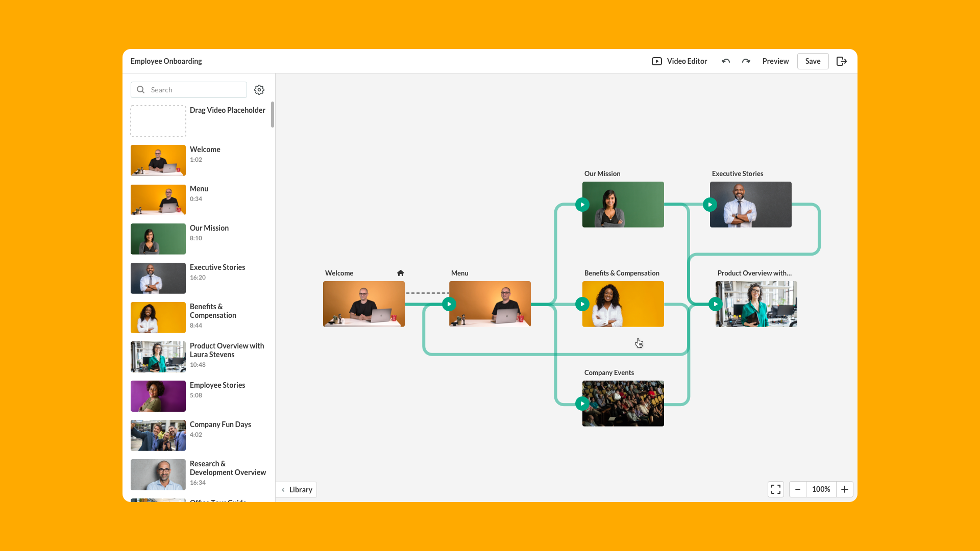
Task: Click the 100% zoom level display
Action: [x=821, y=489]
